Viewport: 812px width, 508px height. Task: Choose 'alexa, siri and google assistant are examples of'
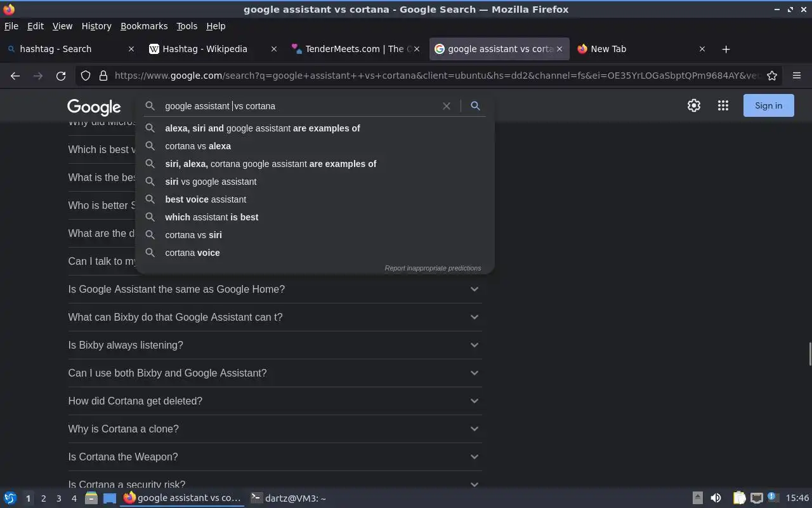315,128
